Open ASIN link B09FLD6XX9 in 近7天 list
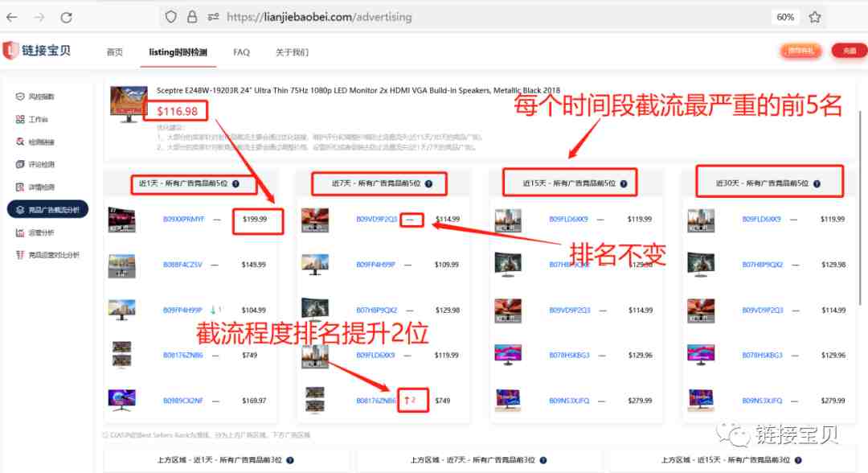Screen dimensions: 868x473 [x=375, y=355]
